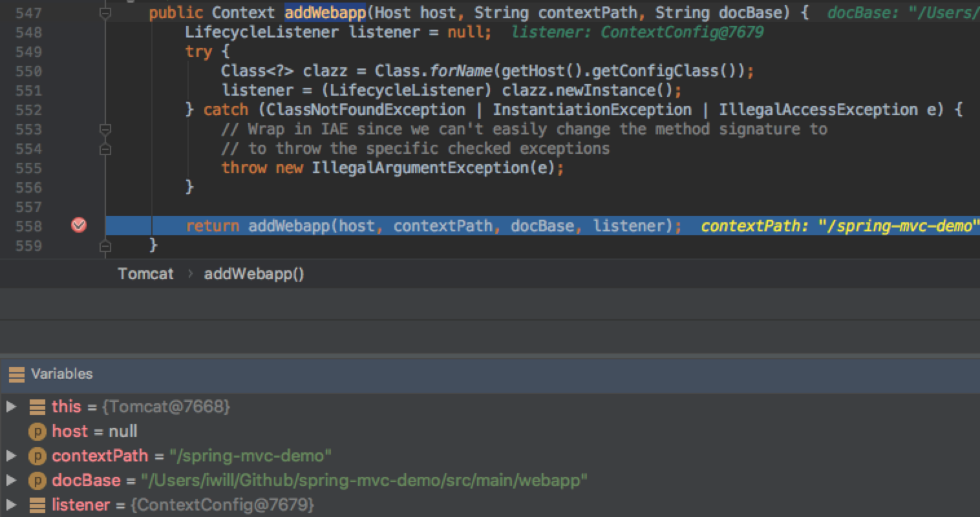The image size is (980, 517).
Task: Toggle the breakpoint on line 558
Action: pyautogui.click(x=79, y=225)
